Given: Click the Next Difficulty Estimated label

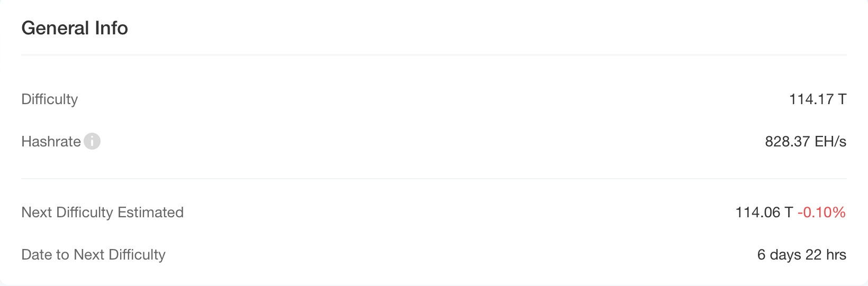Looking at the screenshot, I should (x=102, y=213).
